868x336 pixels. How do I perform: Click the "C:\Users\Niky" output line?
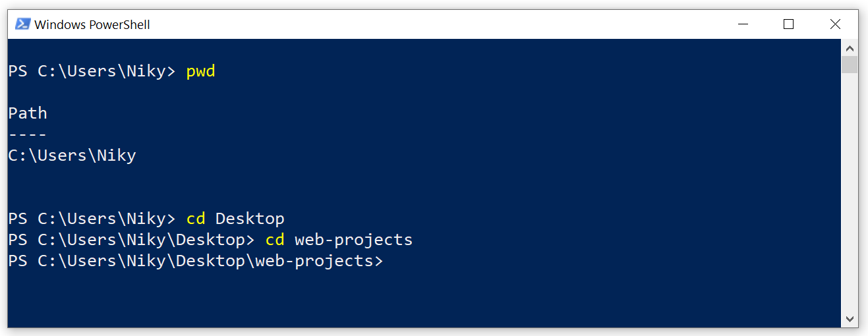[x=72, y=155]
